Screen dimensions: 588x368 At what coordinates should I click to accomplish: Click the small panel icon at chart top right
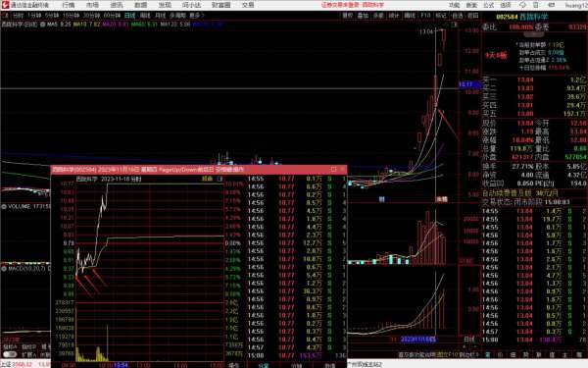click(455, 25)
